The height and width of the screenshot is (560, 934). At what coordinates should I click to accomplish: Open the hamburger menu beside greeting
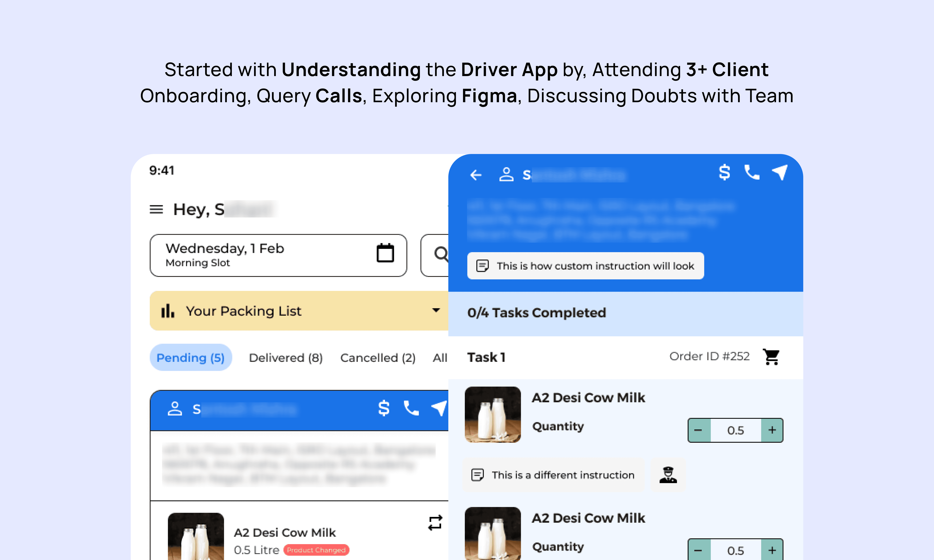[x=156, y=209]
